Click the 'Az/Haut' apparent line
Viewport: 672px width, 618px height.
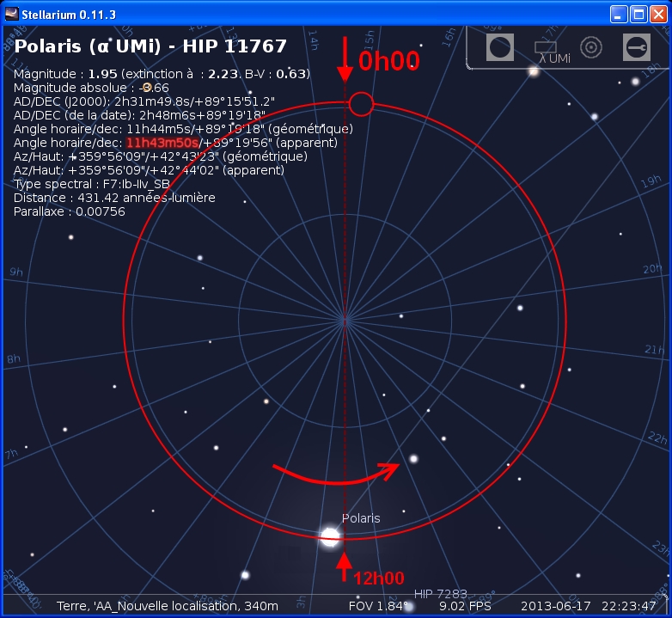(149, 170)
